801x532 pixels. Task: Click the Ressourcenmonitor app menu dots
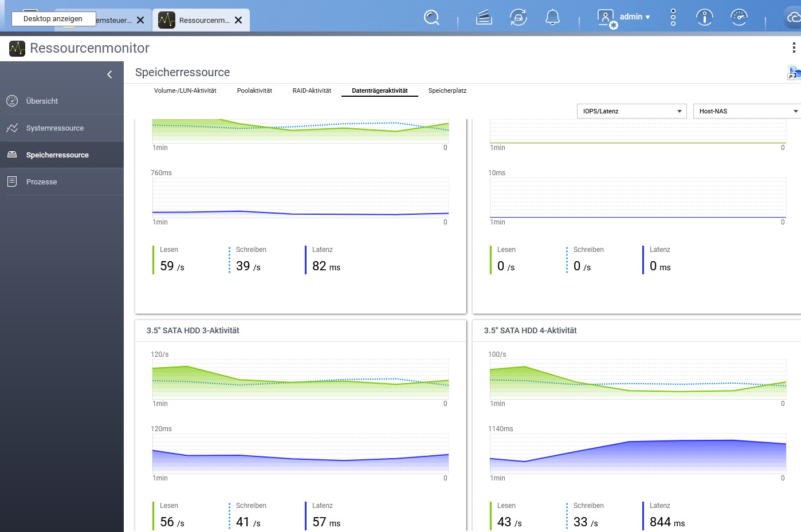[794, 48]
